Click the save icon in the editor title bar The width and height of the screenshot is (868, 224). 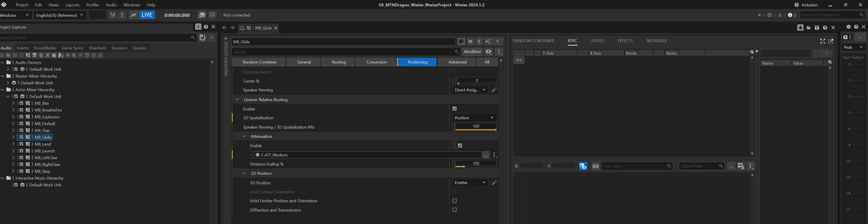(817, 28)
